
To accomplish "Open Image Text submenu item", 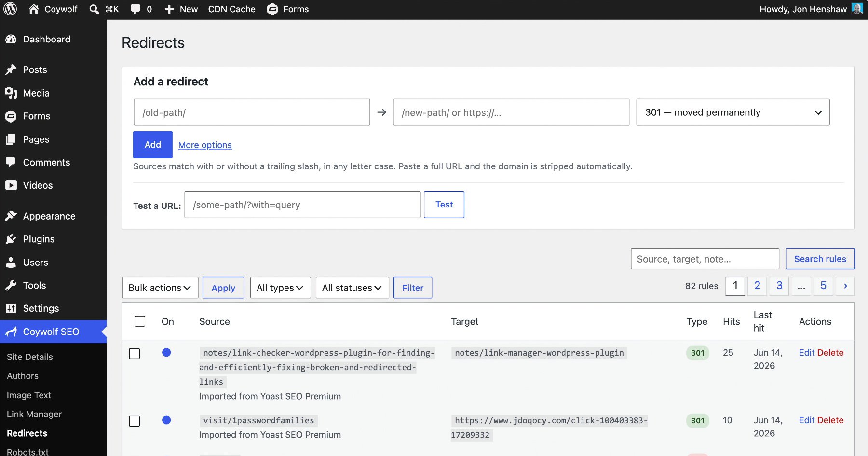I will pyautogui.click(x=29, y=395).
